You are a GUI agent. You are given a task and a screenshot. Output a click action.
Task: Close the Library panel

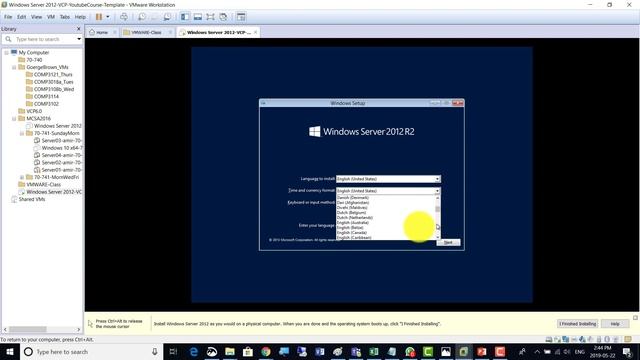tap(79, 29)
